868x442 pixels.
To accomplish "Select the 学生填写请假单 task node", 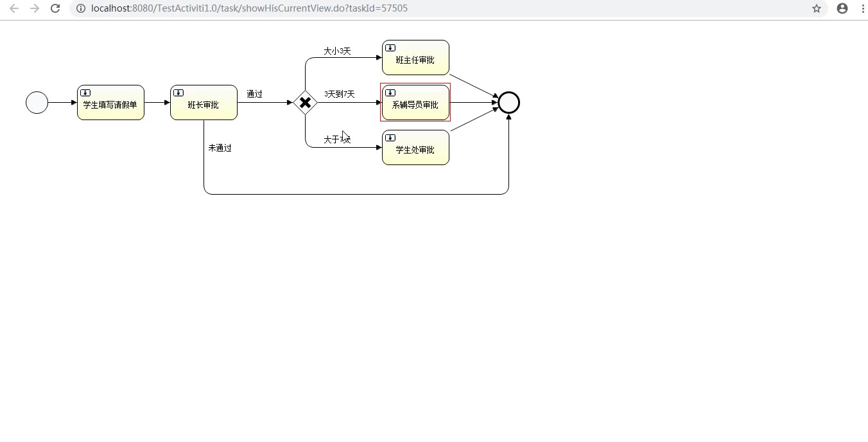I will (110, 103).
